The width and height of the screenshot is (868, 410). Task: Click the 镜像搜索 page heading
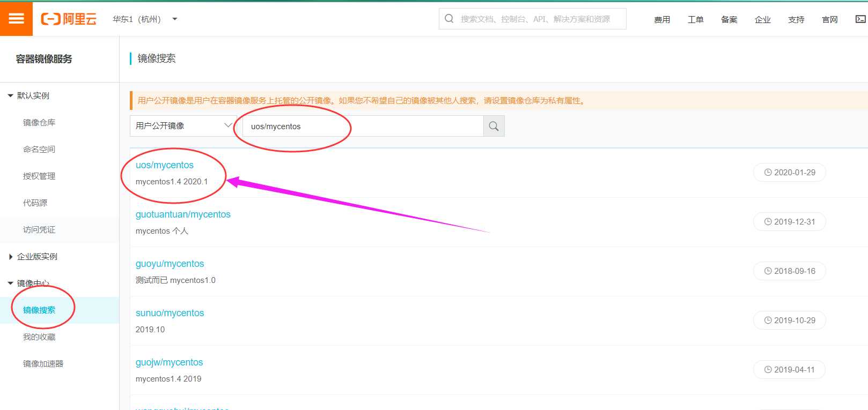pyautogui.click(x=157, y=58)
